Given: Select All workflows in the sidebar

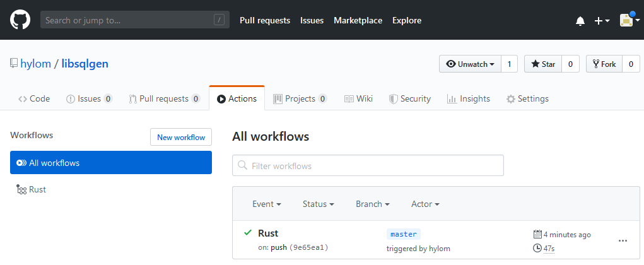Looking at the screenshot, I should click(111, 163).
